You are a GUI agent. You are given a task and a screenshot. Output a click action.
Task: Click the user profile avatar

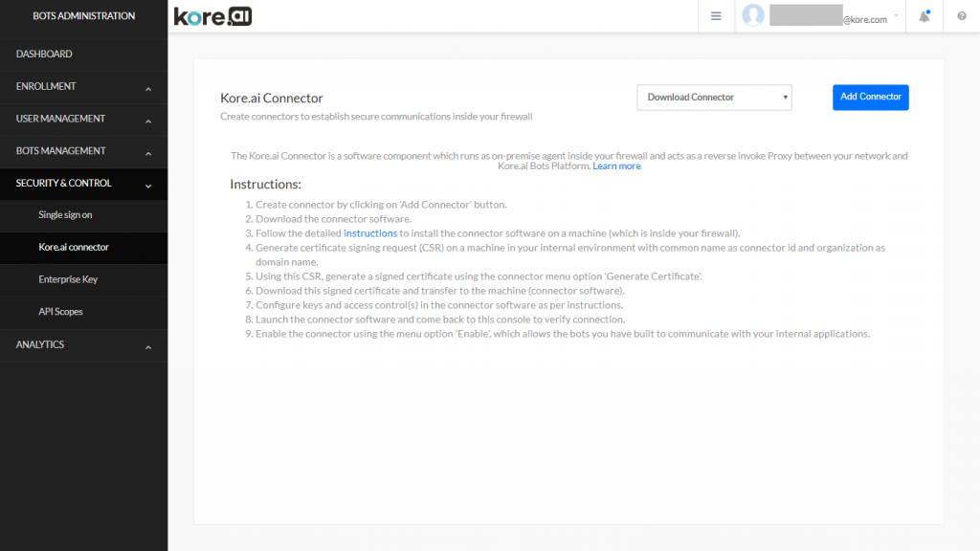click(753, 15)
